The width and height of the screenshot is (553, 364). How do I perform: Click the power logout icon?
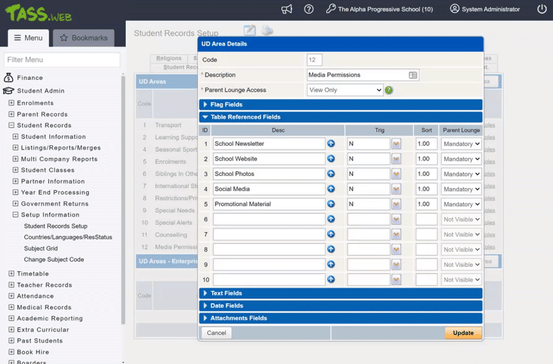[x=542, y=9]
